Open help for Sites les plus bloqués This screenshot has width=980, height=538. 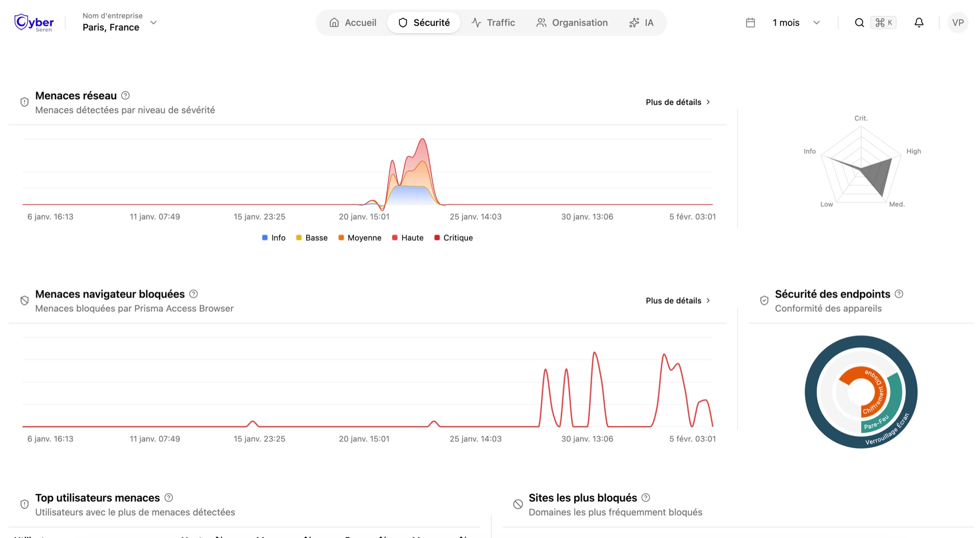point(646,497)
